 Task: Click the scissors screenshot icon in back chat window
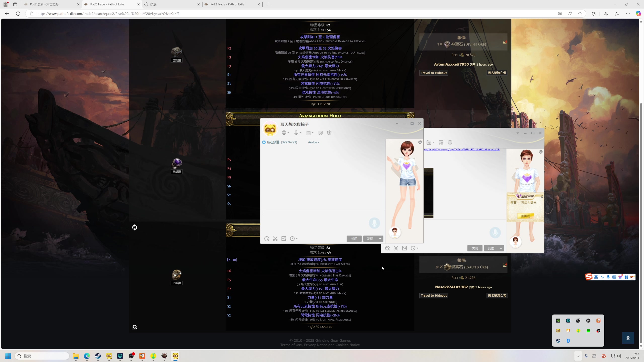(396, 248)
